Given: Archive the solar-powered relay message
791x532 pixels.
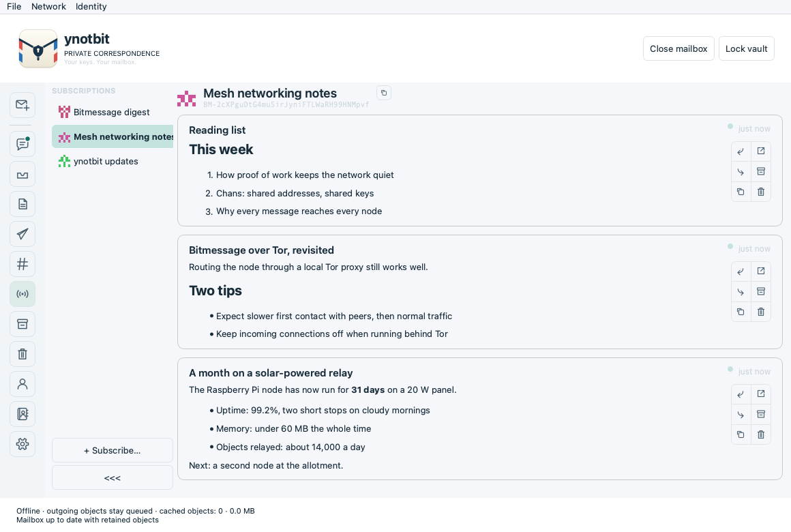Looking at the screenshot, I should (x=761, y=415).
